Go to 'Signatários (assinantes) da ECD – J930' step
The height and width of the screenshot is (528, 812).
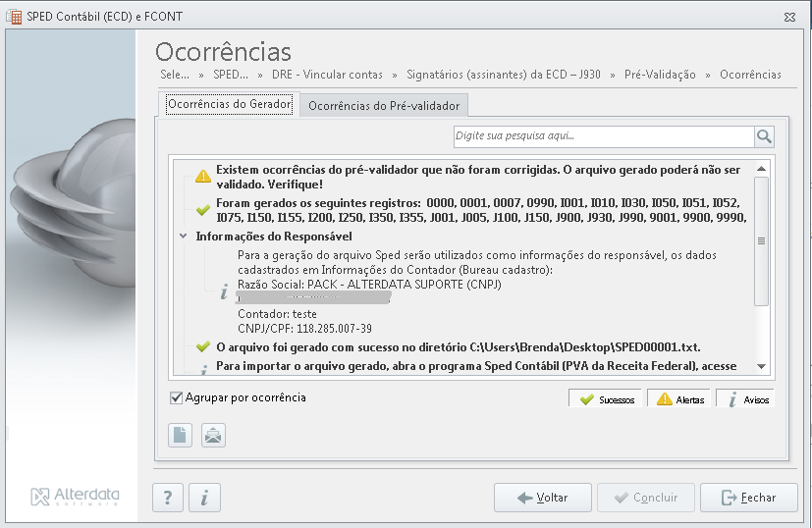(x=504, y=75)
